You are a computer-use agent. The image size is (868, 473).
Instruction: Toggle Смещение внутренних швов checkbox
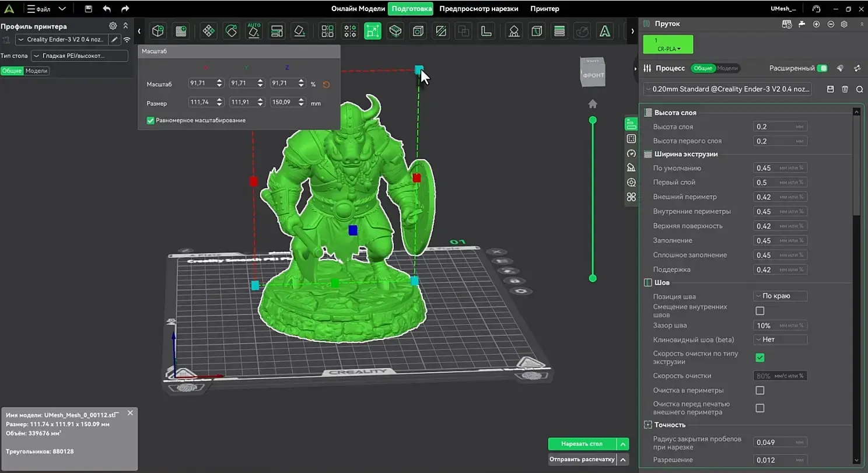[760, 311]
